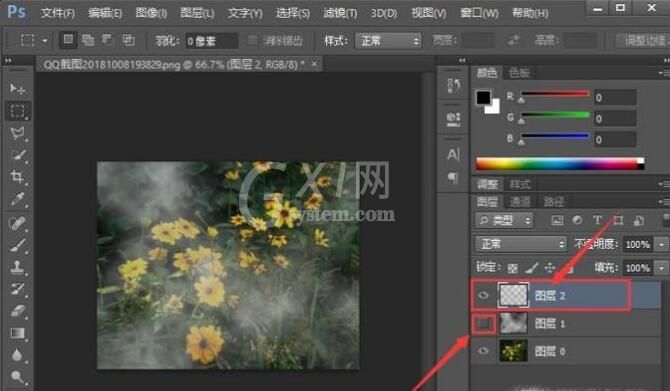670x391 pixels.
Task: Open the Character panel icon
Action: point(453,154)
